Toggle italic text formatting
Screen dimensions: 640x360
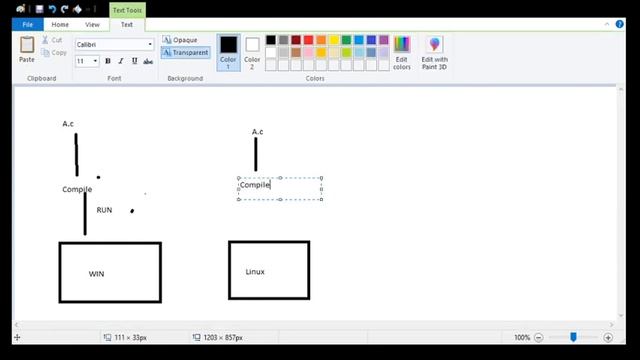(x=121, y=61)
